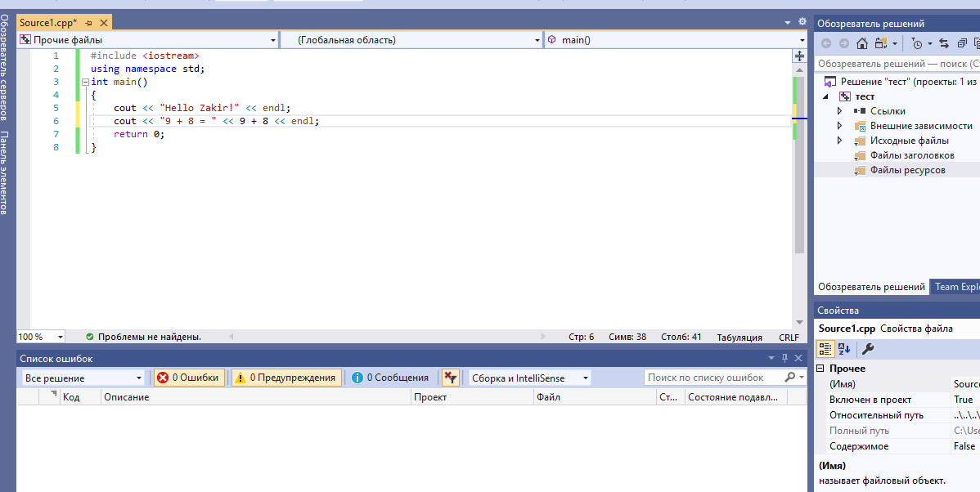
Task: Click the clear error list filter icon
Action: pos(450,378)
